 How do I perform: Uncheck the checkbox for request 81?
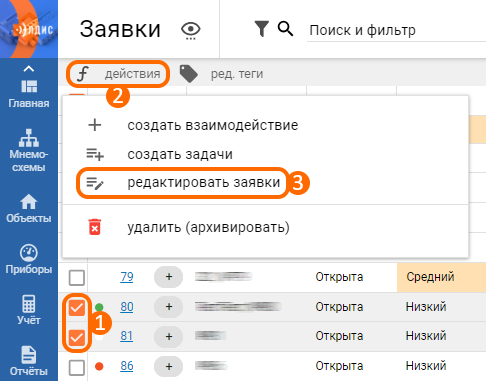pyautogui.click(x=77, y=337)
